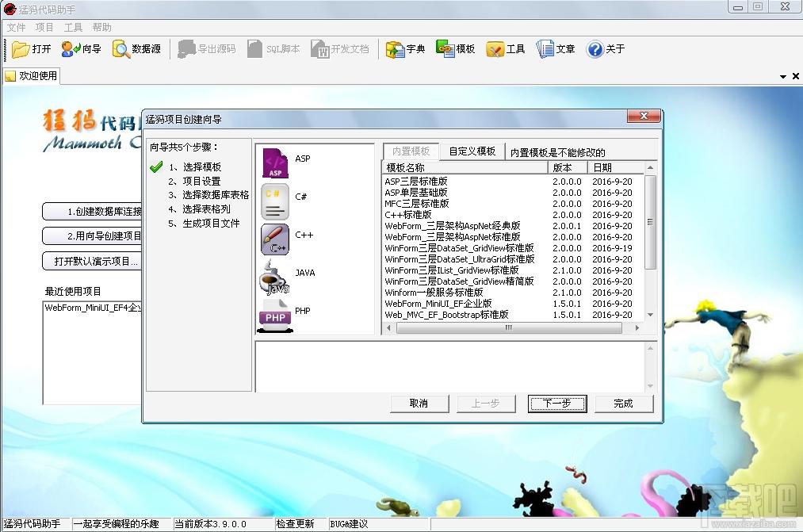Select the MFC三层标准版 template row
The image size is (803, 532).
pos(417,204)
